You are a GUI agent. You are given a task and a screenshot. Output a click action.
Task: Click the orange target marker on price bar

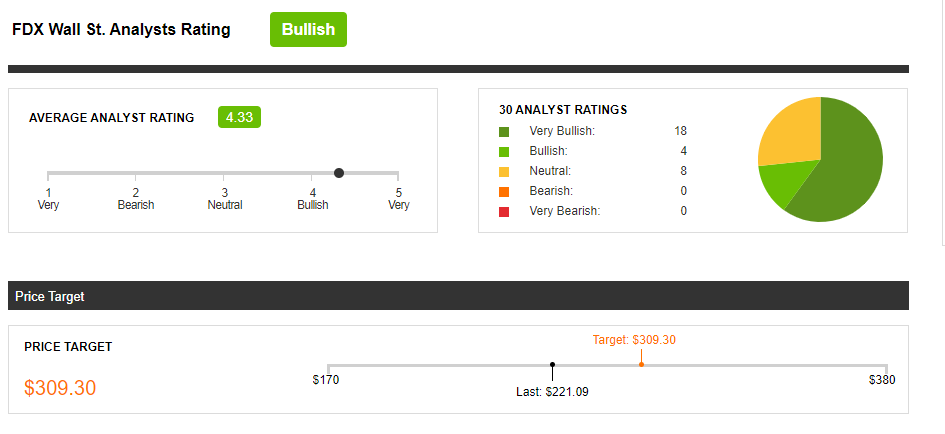(641, 364)
